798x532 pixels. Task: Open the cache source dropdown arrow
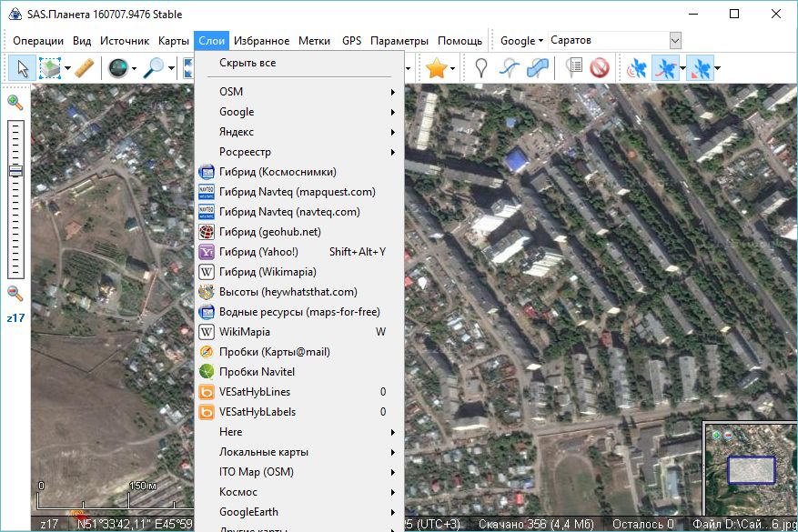[x=134, y=68]
